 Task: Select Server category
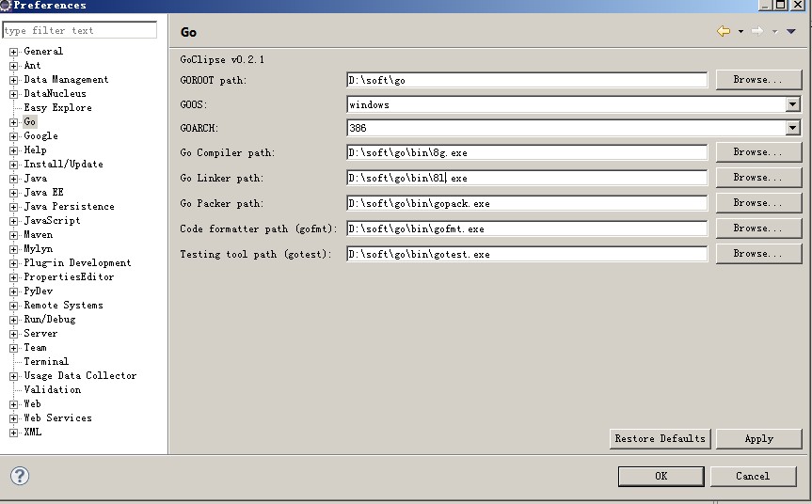(40, 333)
